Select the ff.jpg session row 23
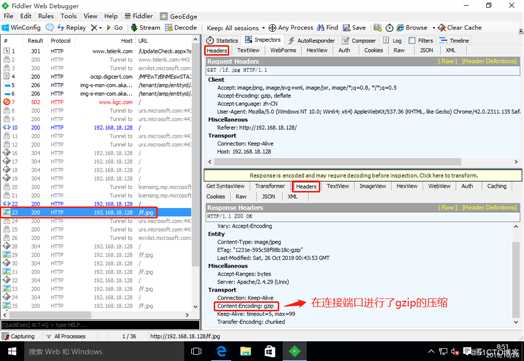Image resolution: width=524 pixels, height=361 pixels. click(x=96, y=212)
